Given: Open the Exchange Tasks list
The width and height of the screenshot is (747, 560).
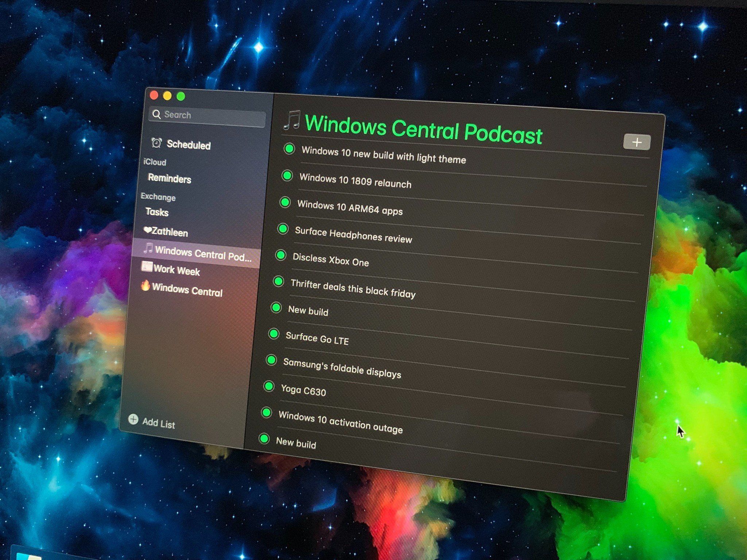Looking at the screenshot, I should [157, 212].
